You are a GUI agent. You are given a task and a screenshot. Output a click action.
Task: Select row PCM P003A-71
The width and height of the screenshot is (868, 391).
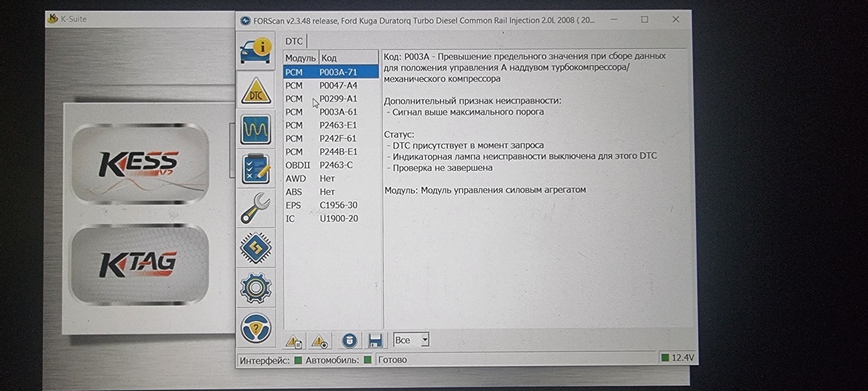click(331, 72)
